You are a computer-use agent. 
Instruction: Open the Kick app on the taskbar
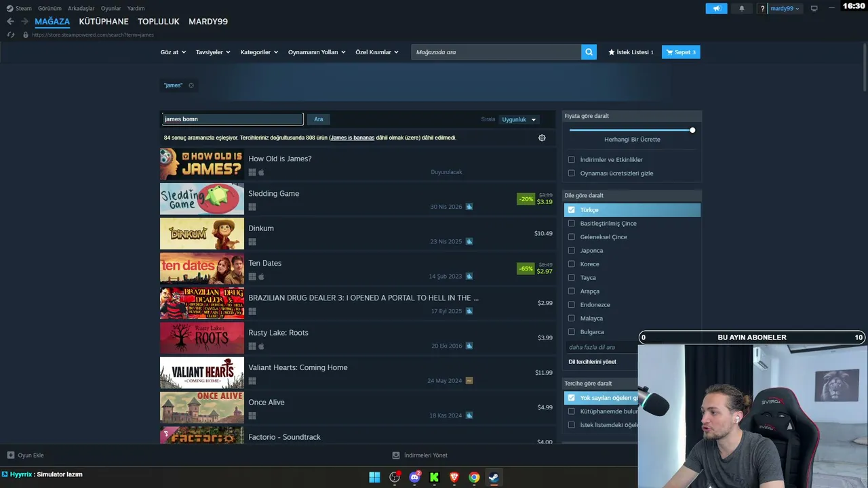coord(434,477)
